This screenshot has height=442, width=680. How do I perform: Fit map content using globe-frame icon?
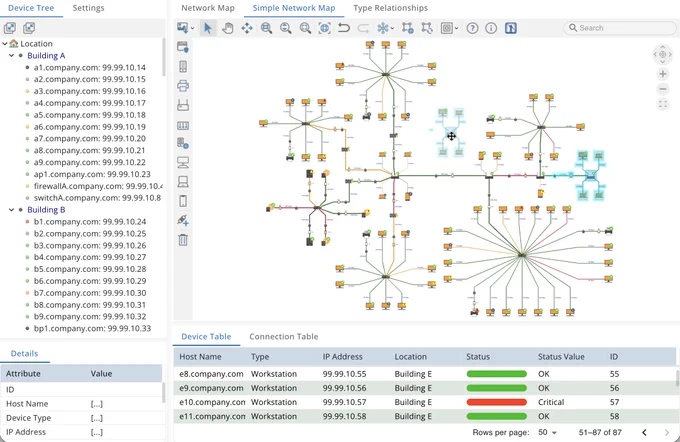[324, 28]
